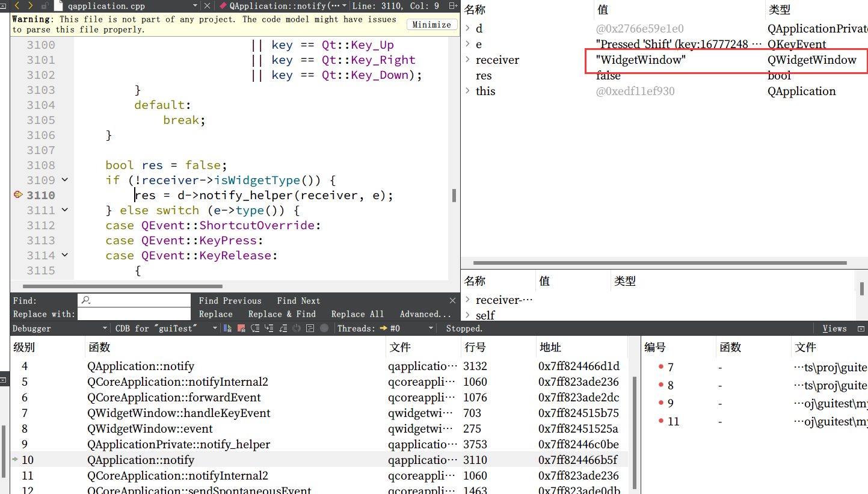The height and width of the screenshot is (494, 868).
Task: Continue debugging (Continue icon)
Action: pyautogui.click(x=228, y=329)
